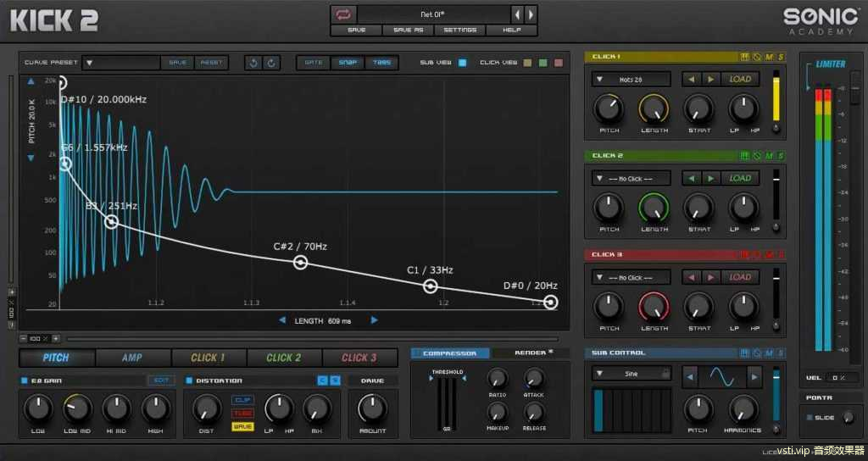Decrease length with left arrow

point(282,320)
